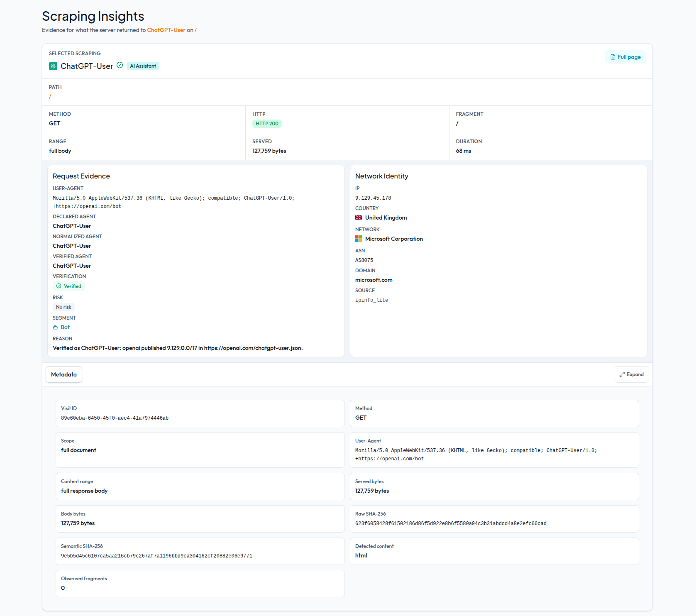Select the GET method value
This screenshot has height=616, width=696.
pos(54,123)
